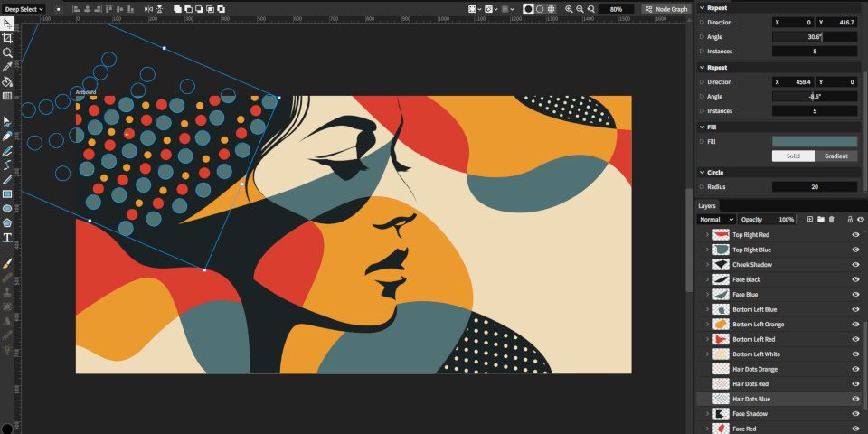This screenshot has width=868, height=434.
Task: Create a new folder in Layers panel
Action: 820,220
